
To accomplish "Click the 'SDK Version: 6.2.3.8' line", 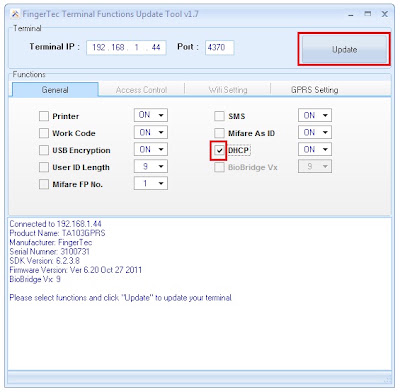I will tap(45, 261).
